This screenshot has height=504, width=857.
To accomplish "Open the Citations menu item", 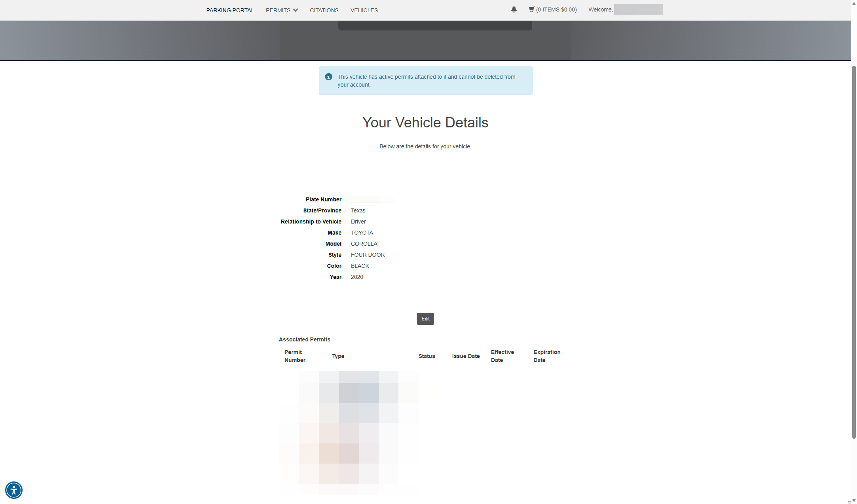I will click(324, 10).
